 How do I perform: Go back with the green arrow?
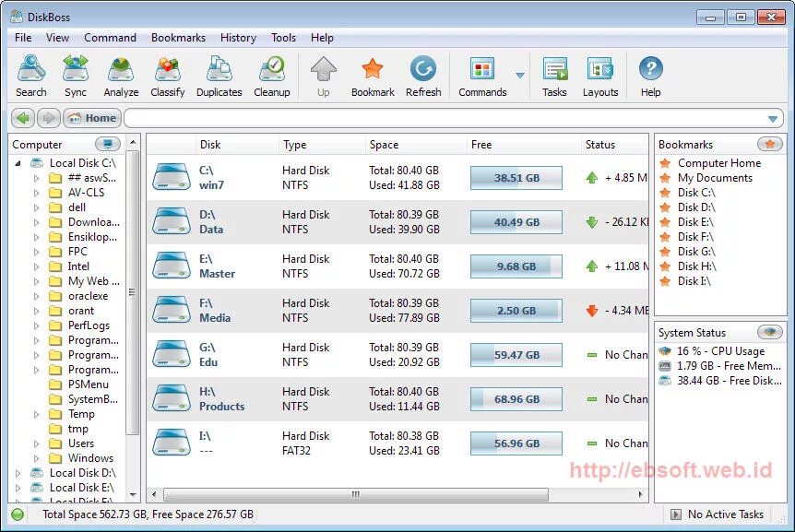23,118
